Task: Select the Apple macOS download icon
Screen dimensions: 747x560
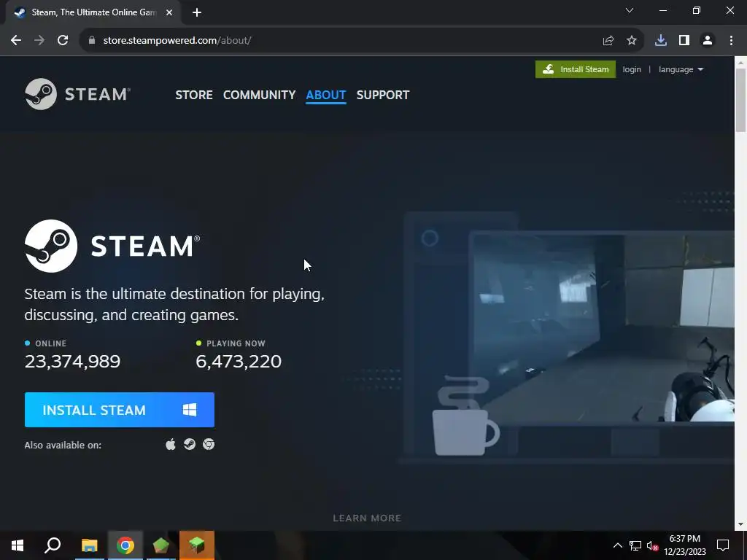Action: pyautogui.click(x=171, y=444)
